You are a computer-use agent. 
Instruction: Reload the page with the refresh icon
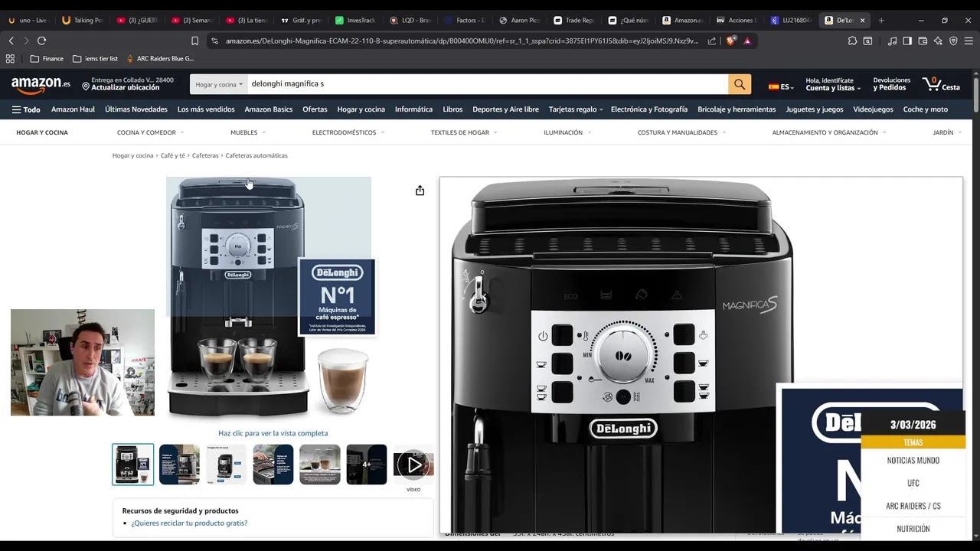point(41,41)
